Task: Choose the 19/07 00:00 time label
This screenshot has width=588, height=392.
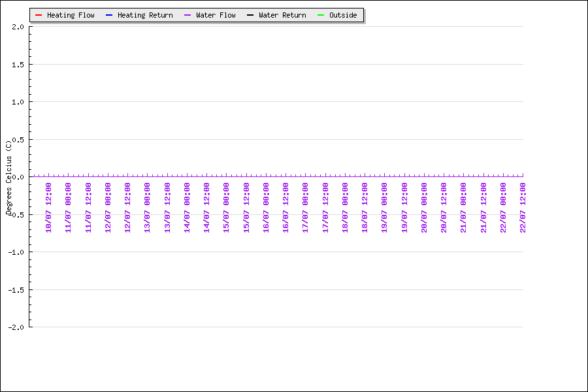Action: click(x=384, y=207)
